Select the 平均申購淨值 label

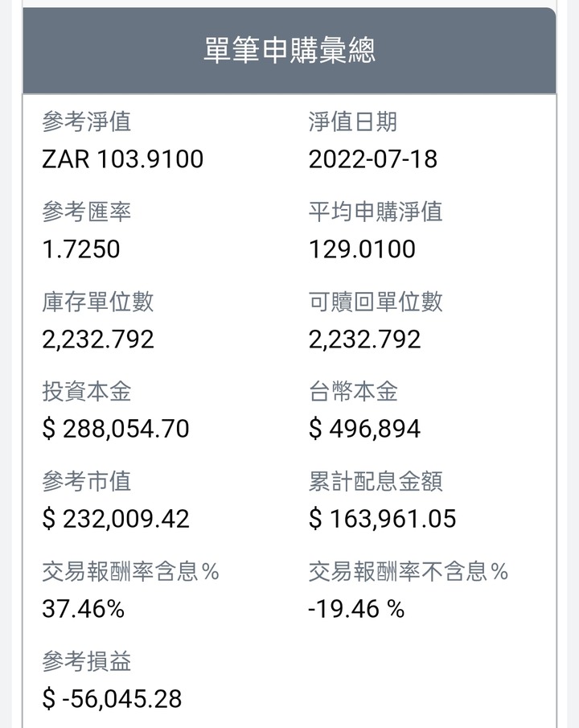tap(376, 212)
